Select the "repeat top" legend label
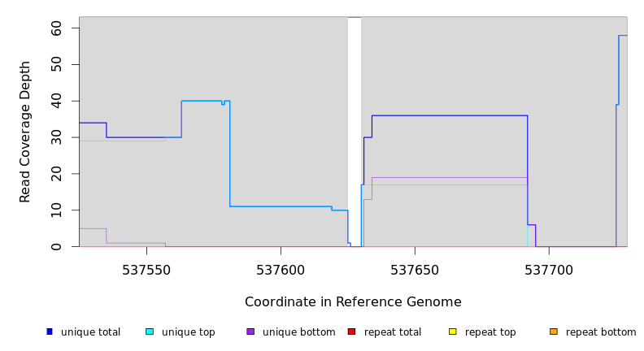Viewport: 644px width, 351px height. (490, 332)
